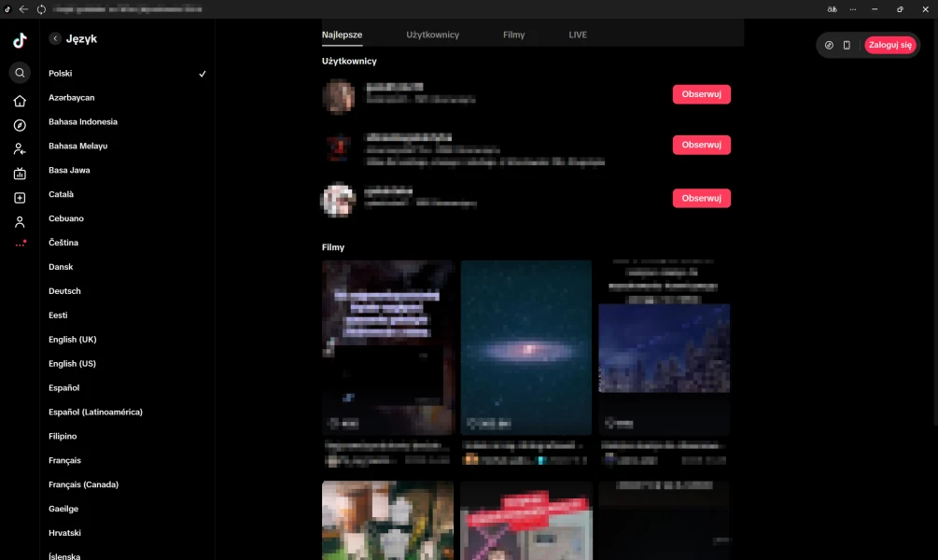This screenshot has height=560, width=938.
Task: Click the topmost Obserwuj button
Action: pyautogui.click(x=701, y=93)
